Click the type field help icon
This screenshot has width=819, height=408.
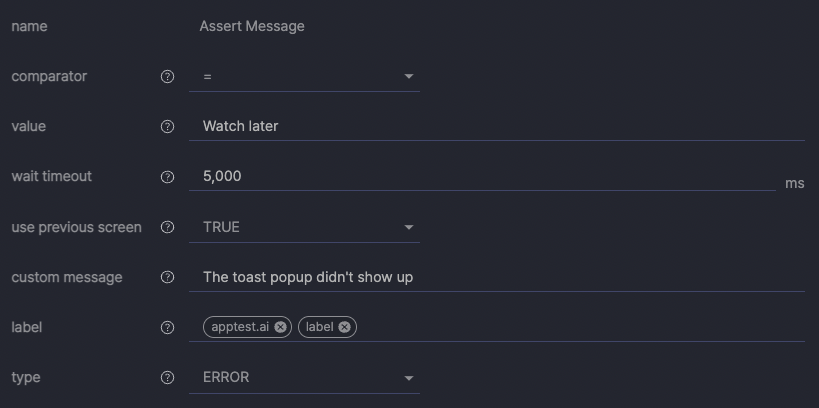click(x=167, y=378)
